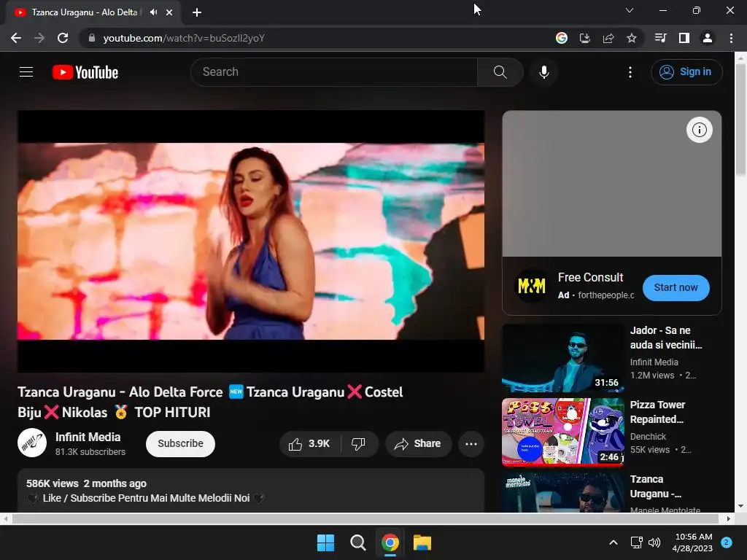The width and height of the screenshot is (747, 560).
Task: Open the Jador - Sa ne auda video title
Action: (x=665, y=338)
